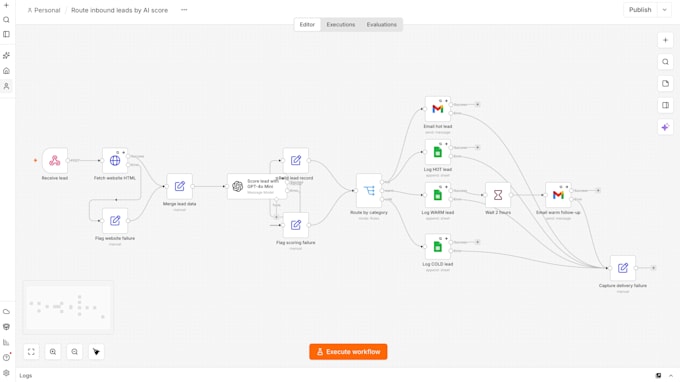Click the canvas minimap overview

pyautogui.click(x=68, y=307)
